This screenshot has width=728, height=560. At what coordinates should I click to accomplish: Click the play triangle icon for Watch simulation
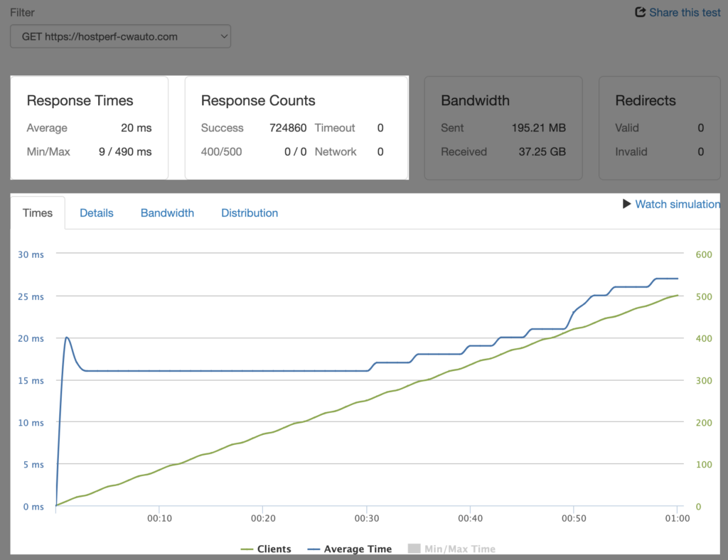coord(626,204)
